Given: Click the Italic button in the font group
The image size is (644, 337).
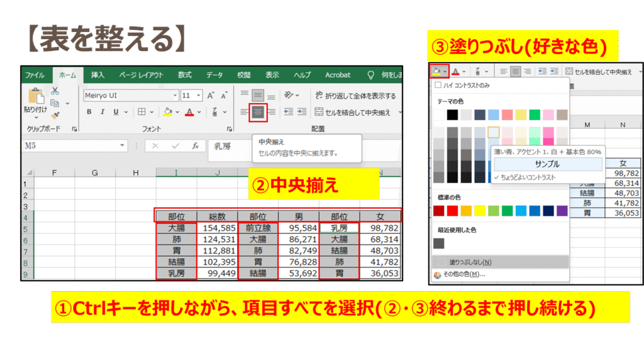Looking at the screenshot, I should (x=103, y=112).
